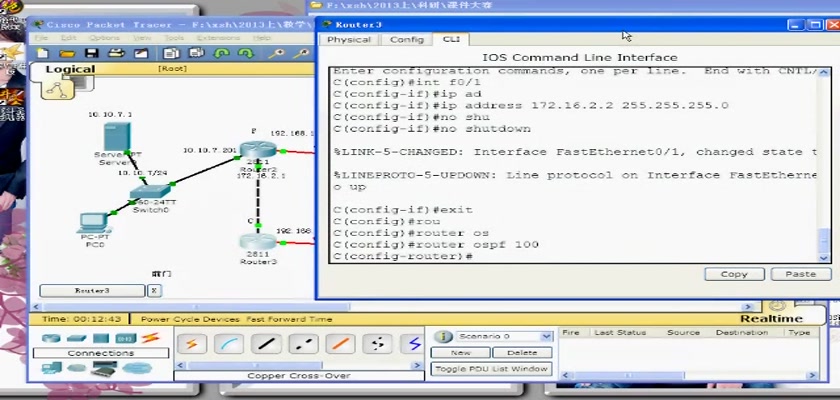Open the View menu
840x400 pixels.
point(142,38)
